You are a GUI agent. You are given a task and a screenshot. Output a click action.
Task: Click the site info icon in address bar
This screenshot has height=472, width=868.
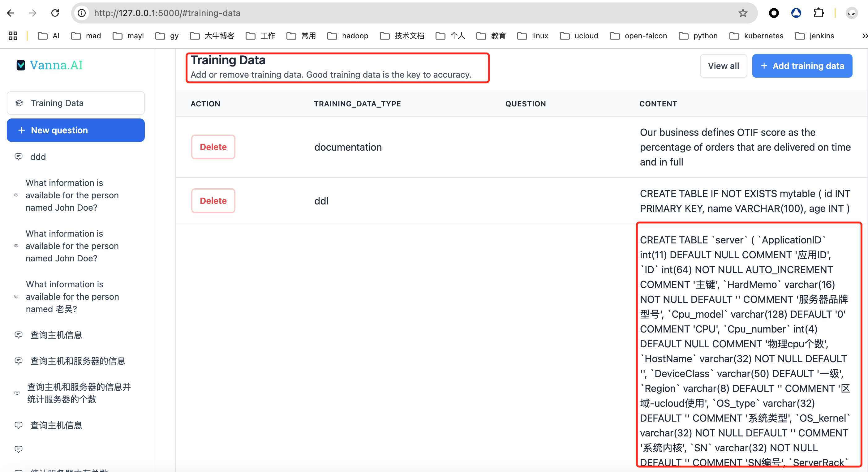tap(82, 13)
